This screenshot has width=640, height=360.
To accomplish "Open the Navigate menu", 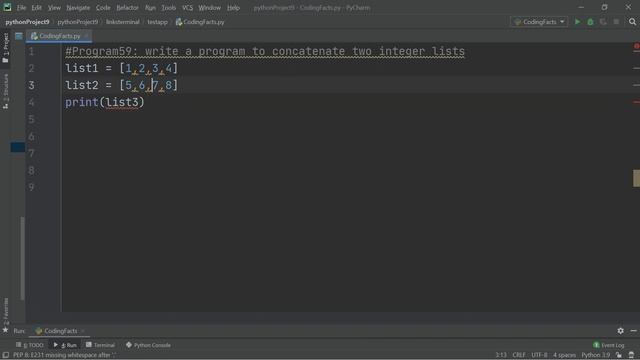I will tap(78, 8).
